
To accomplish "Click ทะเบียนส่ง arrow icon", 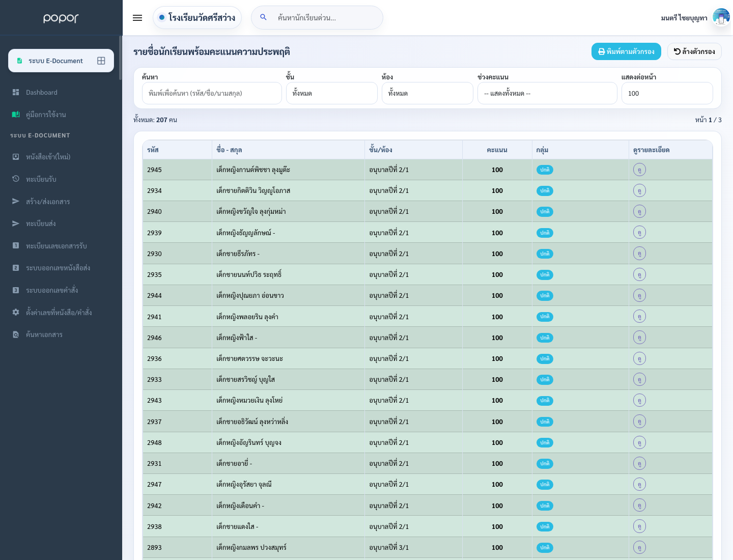I will (x=16, y=223).
